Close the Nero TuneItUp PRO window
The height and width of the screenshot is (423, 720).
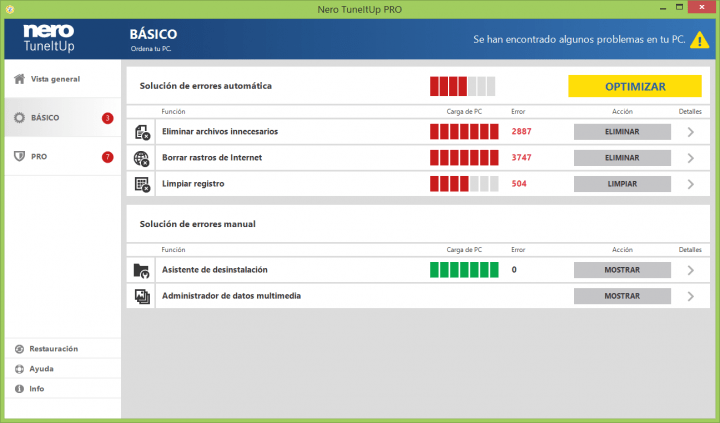pos(702,7)
